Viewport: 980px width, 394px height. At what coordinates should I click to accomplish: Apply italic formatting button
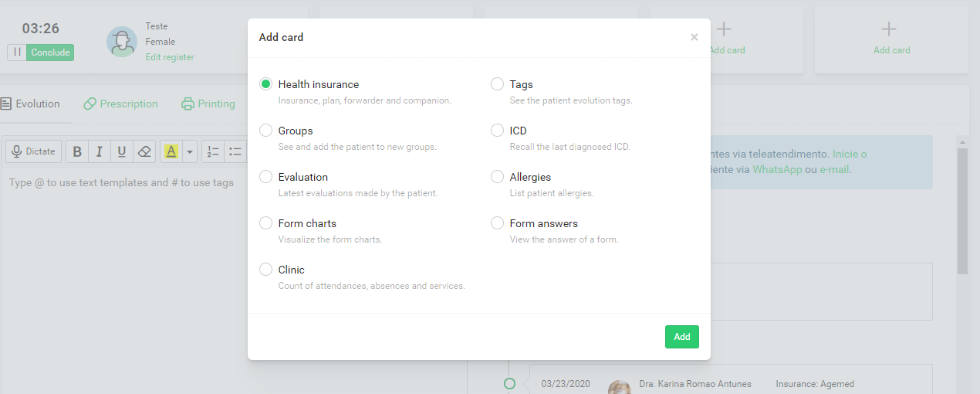pyautogui.click(x=99, y=151)
